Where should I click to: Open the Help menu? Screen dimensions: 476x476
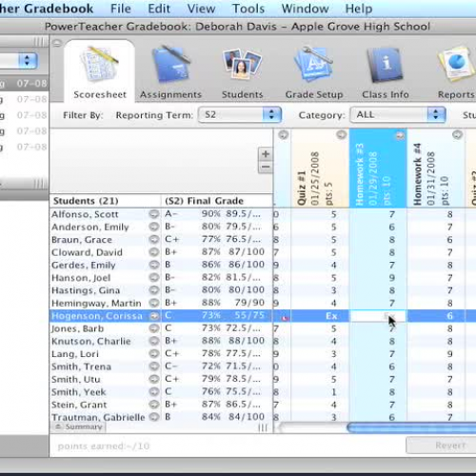pos(359,9)
